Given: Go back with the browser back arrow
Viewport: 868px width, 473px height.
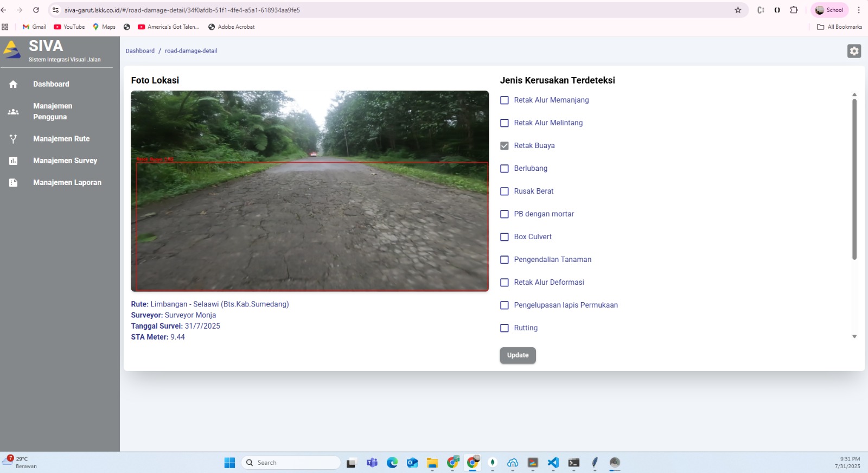Looking at the screenshot, I should tap(4, 10).
